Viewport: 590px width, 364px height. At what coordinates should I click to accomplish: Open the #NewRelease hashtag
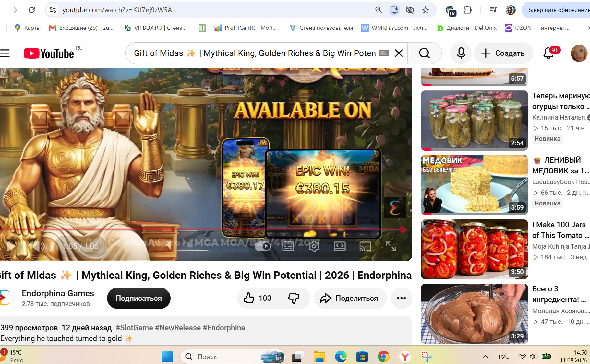(x=178, y=328)
